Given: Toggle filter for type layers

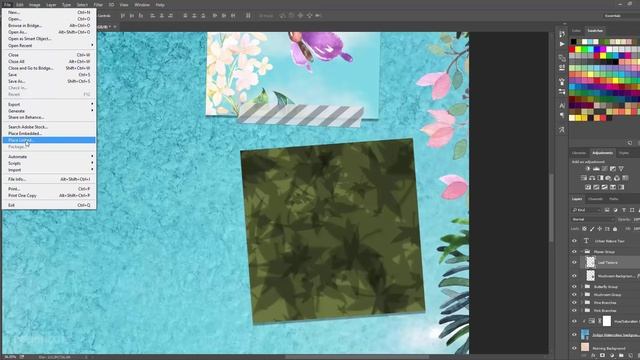Looking at the screenshot, I should tap(624, 210).
